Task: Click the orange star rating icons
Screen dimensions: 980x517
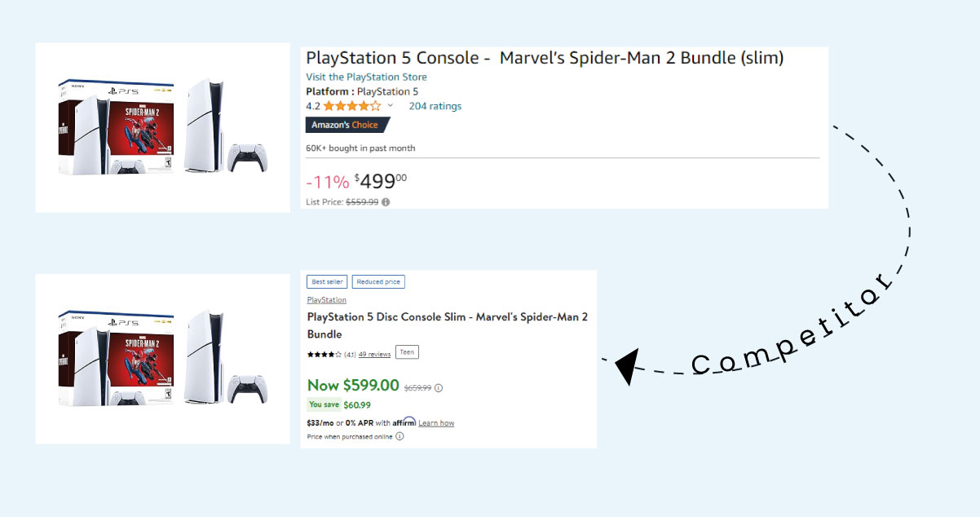Action: click(x=351, y=106)
